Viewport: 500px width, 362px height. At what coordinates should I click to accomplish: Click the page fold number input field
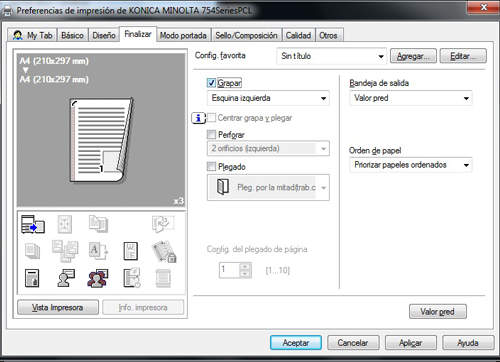click(230, 270)
